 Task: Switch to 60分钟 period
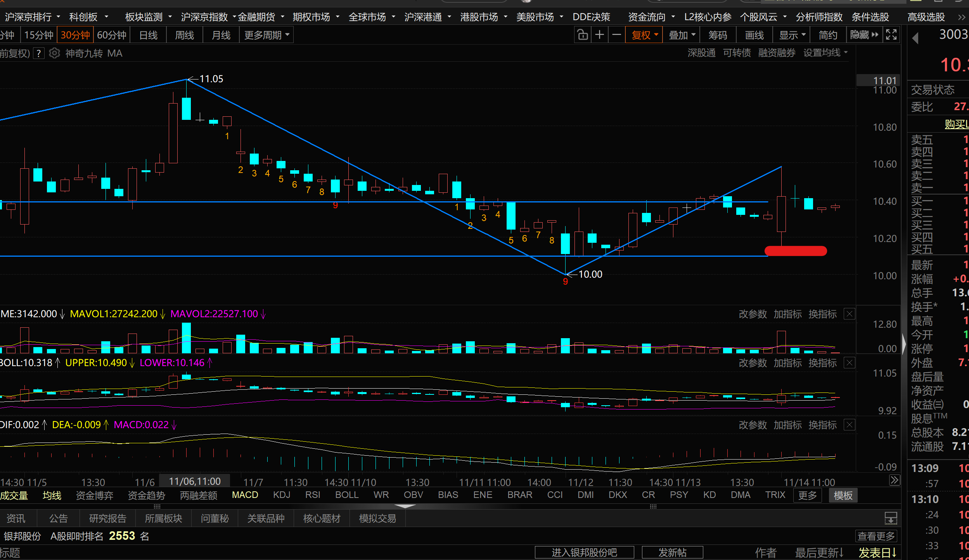(x=111, y=35)
